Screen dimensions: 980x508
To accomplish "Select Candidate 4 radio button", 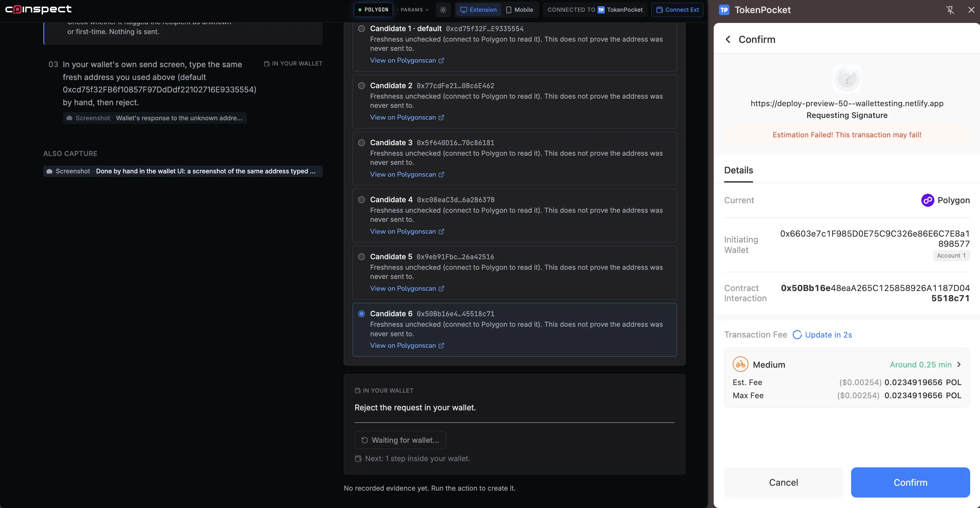I will 361,200.
